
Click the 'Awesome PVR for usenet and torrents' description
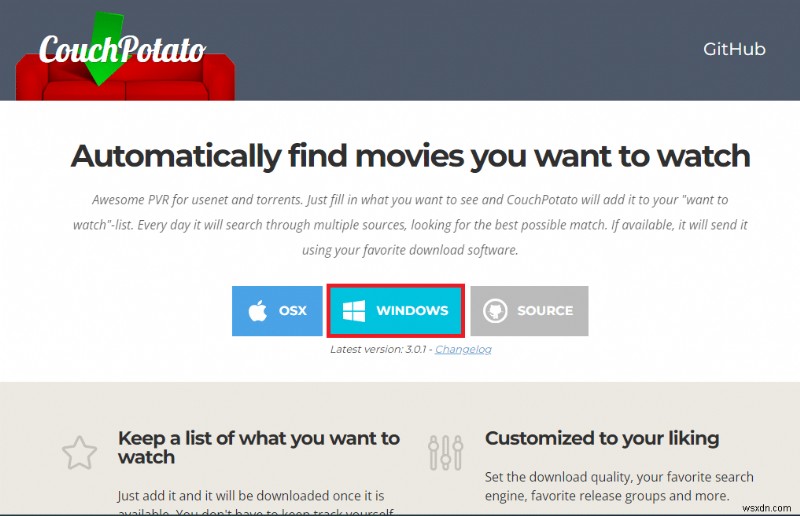tap(410, 225)
